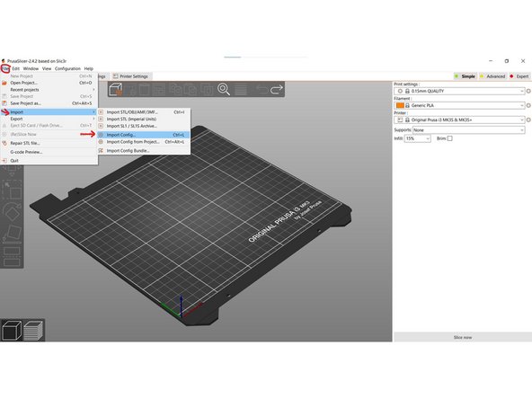
Task: Choose Repair STL file… menu item
Action: tap(49, 143)
